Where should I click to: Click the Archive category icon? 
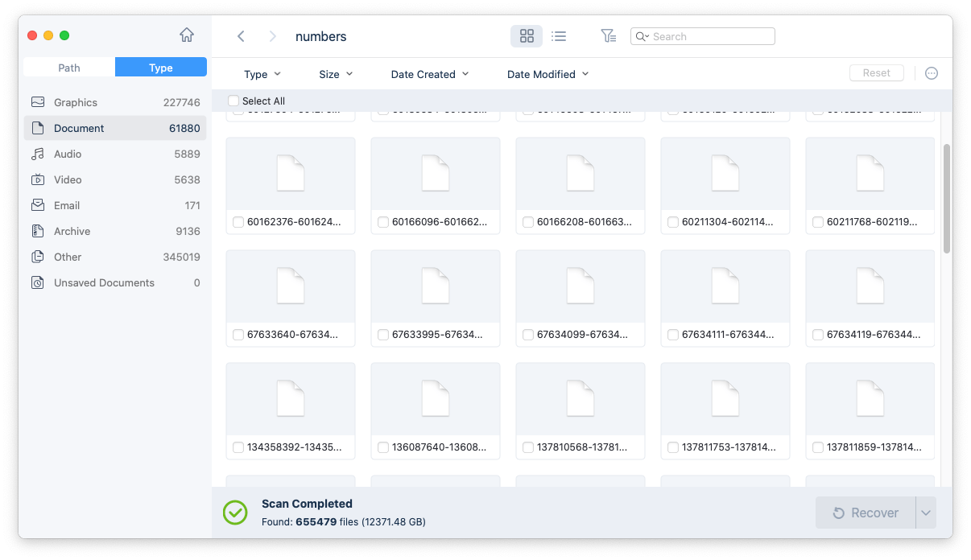coord(38,231)
